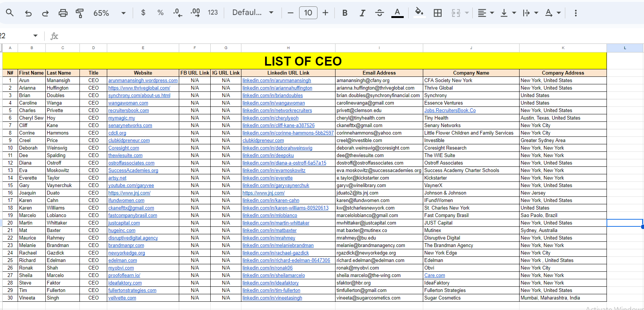Open the text color picker

tap(397, 13)
